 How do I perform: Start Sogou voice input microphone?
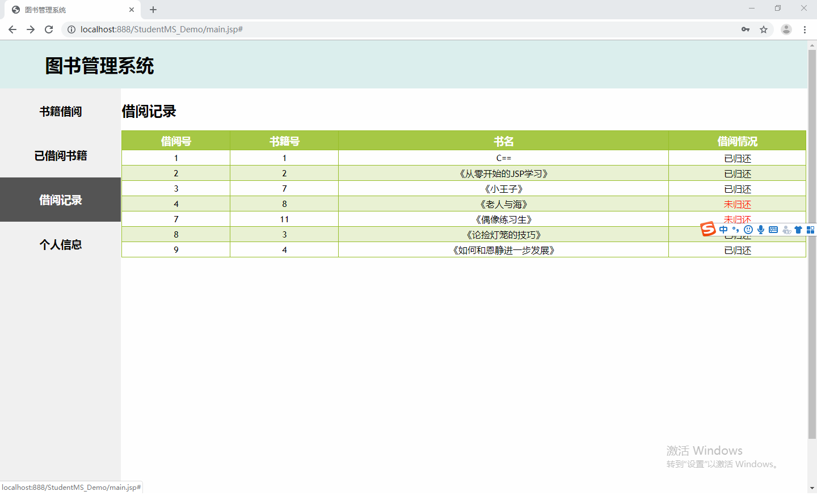click(761, 230)
